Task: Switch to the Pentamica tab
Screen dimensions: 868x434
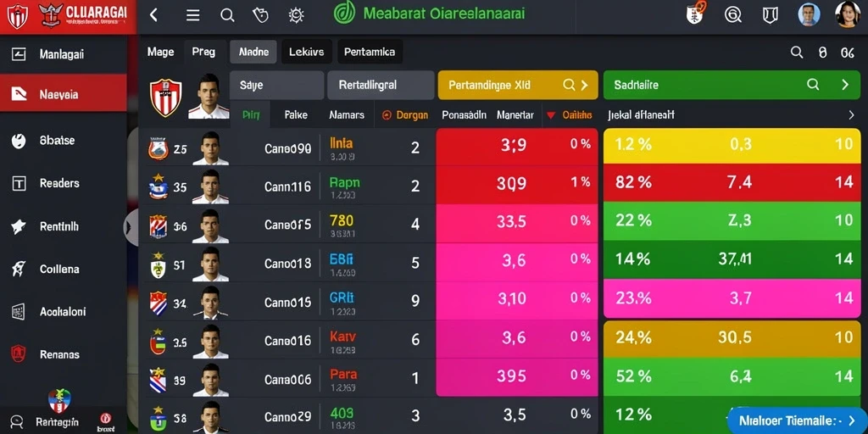Action: 370,52
